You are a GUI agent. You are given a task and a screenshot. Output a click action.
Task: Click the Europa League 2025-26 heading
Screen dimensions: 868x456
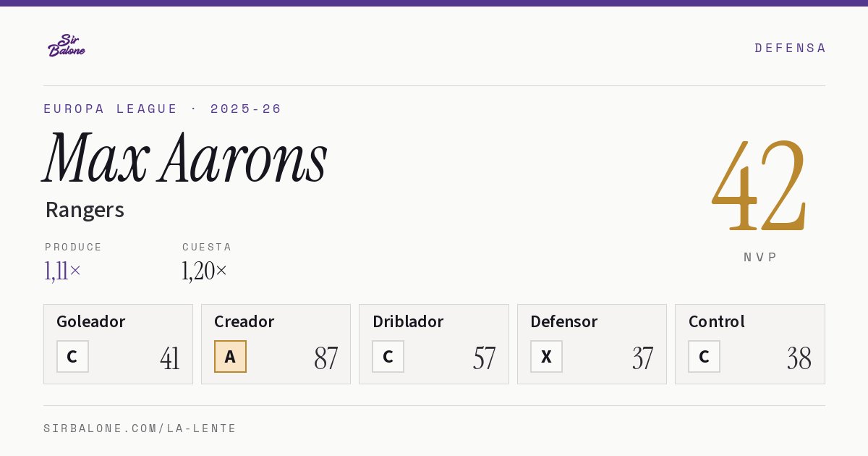pos(163,109)
